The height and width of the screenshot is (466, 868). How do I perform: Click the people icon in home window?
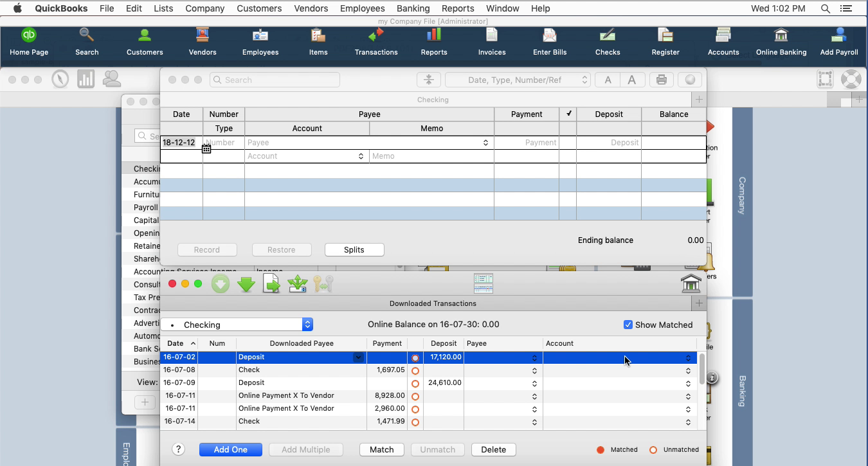[x=112, y=79]
